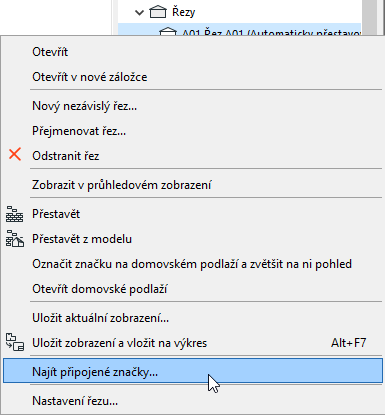Choose Otevřít v nové záložce

193,77
